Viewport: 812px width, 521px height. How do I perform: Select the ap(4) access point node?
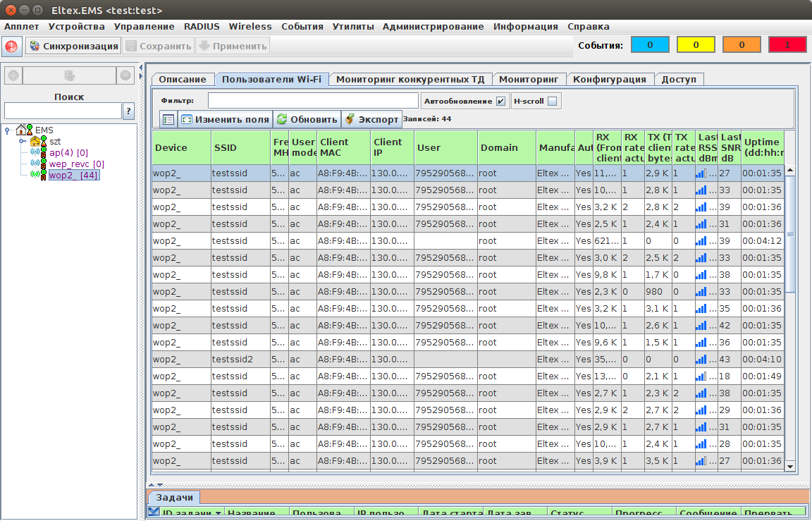[68, 152]
